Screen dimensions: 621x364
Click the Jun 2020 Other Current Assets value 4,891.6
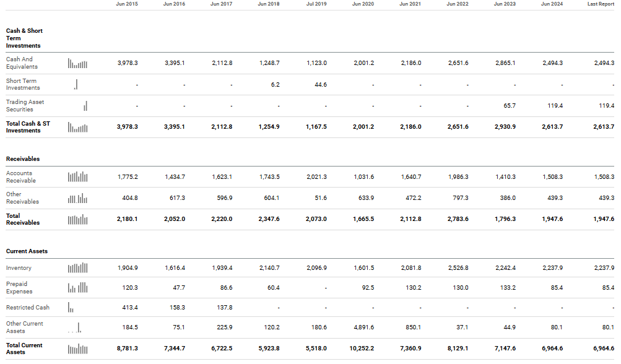(363, 327)
